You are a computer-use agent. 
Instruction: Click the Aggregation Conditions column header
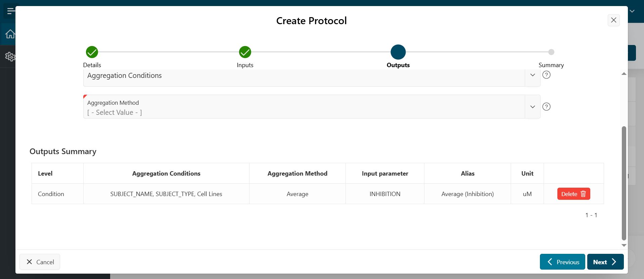(x=166, y=174)
